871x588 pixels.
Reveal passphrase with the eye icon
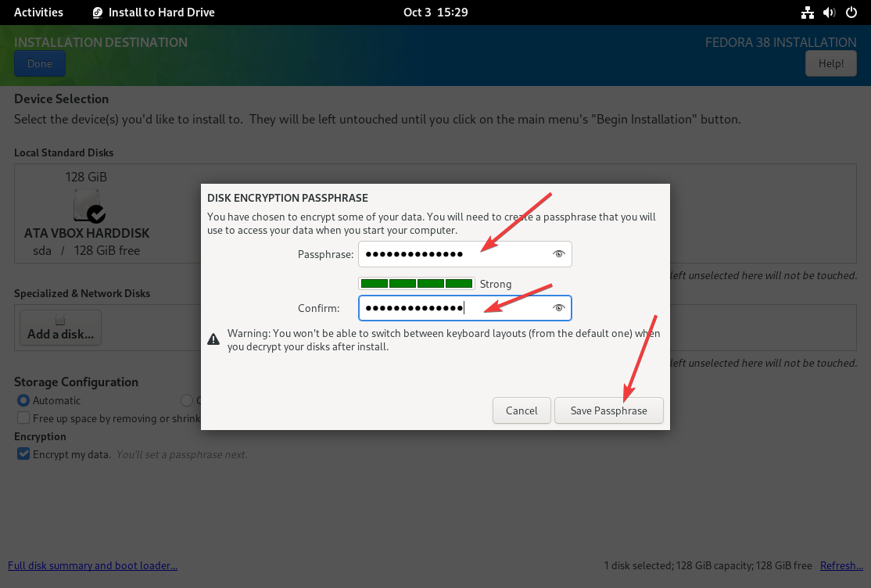[558, 254]
